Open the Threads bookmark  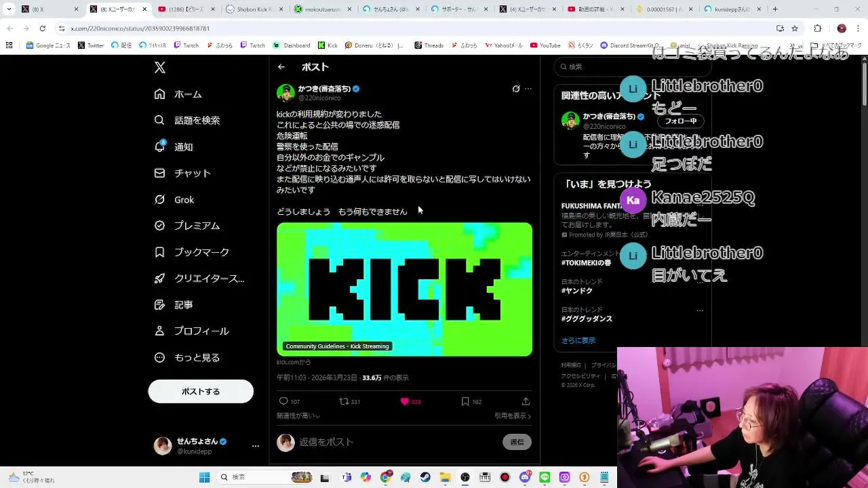[429, 45]
